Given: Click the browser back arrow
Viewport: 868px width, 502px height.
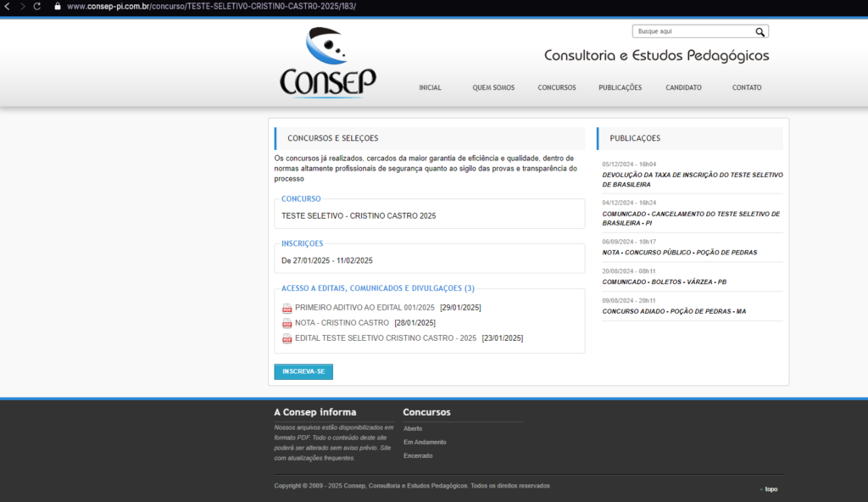Looking at the screenshot, I should (x=7, y=7).
